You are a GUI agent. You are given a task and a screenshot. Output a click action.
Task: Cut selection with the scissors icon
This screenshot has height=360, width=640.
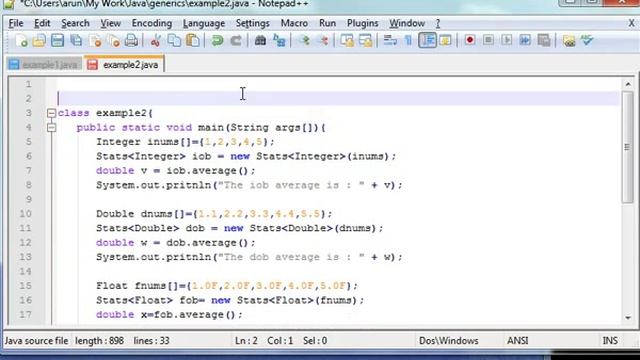(155, 40)
